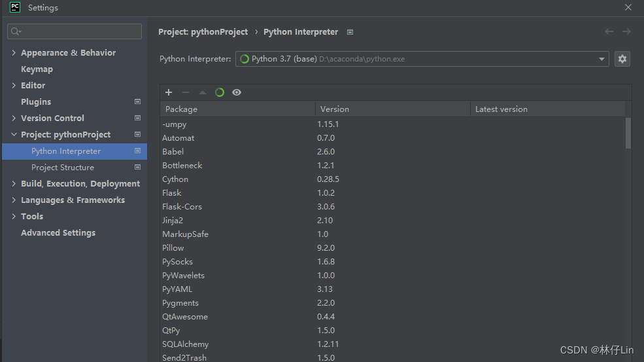Select the Pillow package row
The height and width of the screenshot is (362, 644).
(x=393, y=248)
